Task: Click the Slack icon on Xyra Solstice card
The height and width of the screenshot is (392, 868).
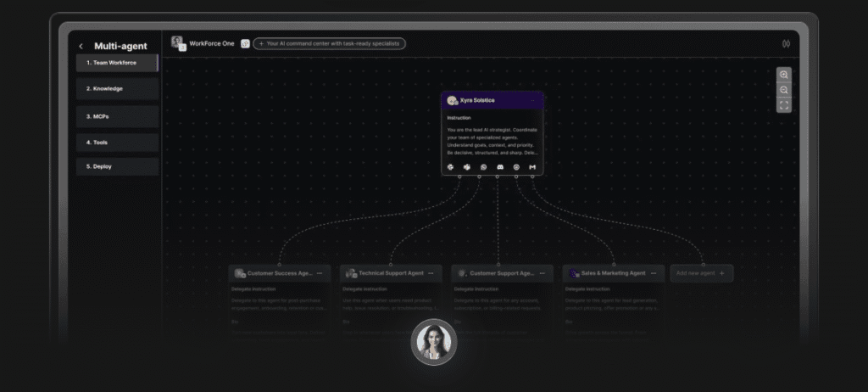Action: [x=451, y=167]
